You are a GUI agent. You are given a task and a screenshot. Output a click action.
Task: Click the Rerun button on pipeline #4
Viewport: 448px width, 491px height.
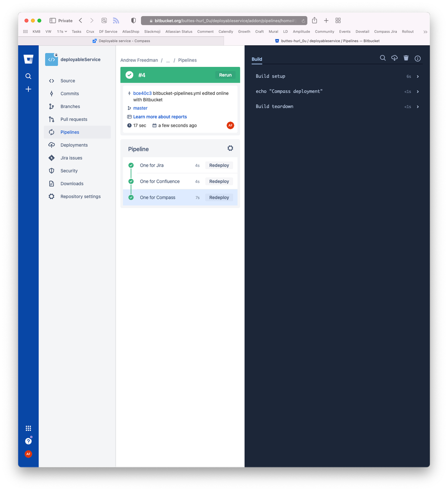(x=225, y=75)
